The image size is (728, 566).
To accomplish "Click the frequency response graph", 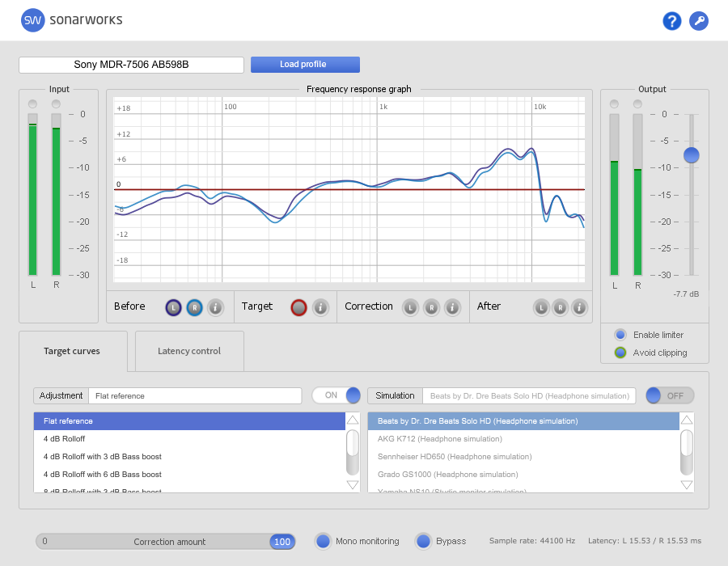I will (x=349, y=189).
